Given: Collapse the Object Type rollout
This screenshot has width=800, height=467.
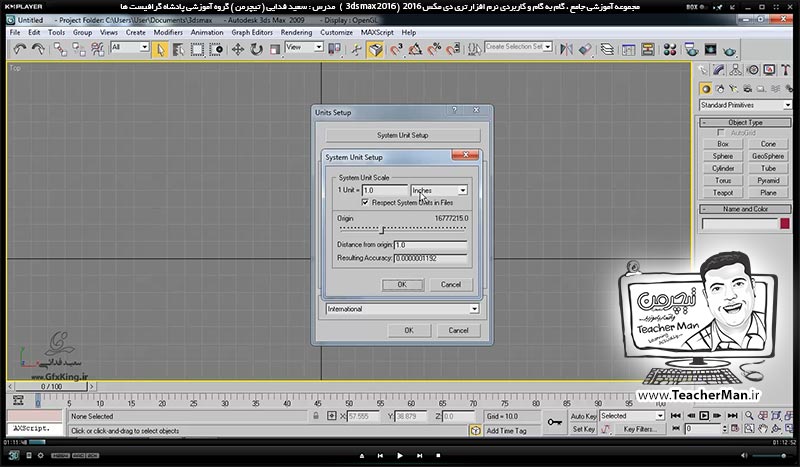Looking at the screenshot, I should click(745, 122).
